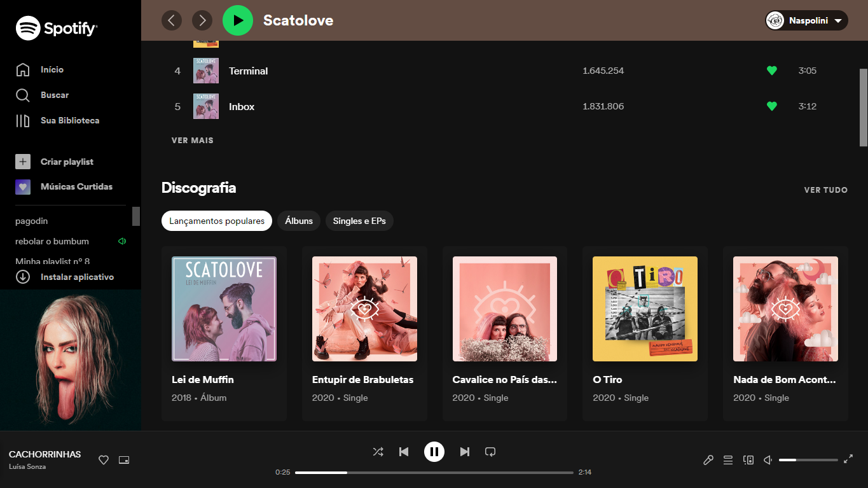Screen dimensions: 868x488
Task: Open Cavalice no País das... cover
Action: (505, 309)
